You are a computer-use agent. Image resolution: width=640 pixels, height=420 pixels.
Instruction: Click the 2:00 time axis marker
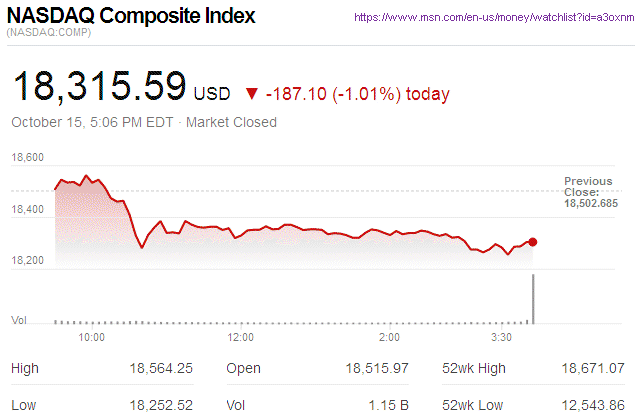click(x=390, y=338)
